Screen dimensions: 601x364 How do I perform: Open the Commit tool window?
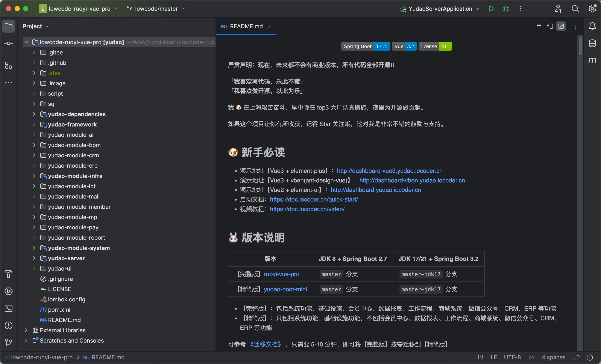9,43
